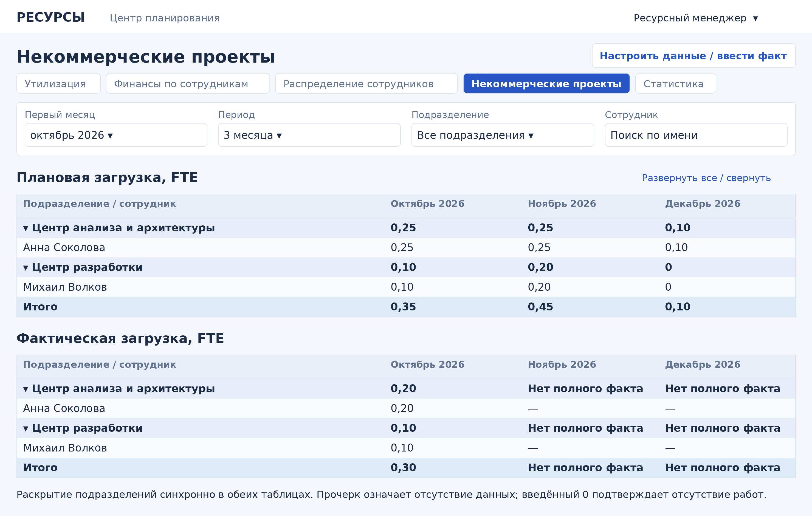Screen dimensions: 812x516
Task: Click Центр разработки 0,20 value in Ноябрь 2026 column
Action: pyautogui.click(x=540, y=267)
